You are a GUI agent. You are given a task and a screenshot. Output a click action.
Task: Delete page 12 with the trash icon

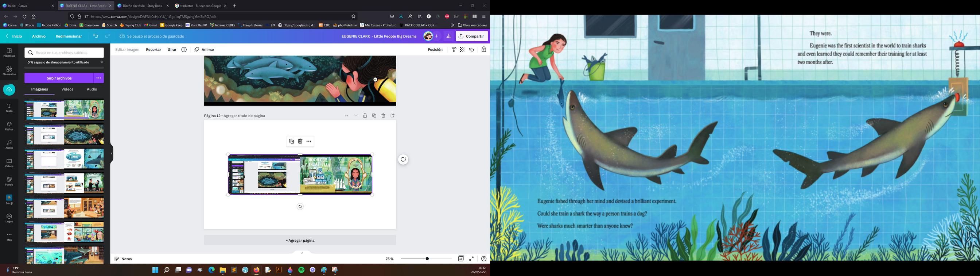pyautogui.click(x=383, y=115)
